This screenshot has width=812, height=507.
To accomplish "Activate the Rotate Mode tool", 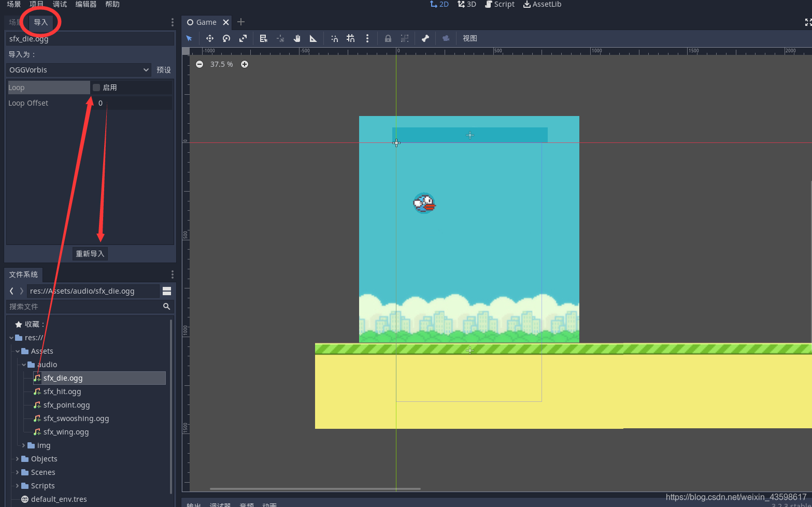I will pos(226,38).
